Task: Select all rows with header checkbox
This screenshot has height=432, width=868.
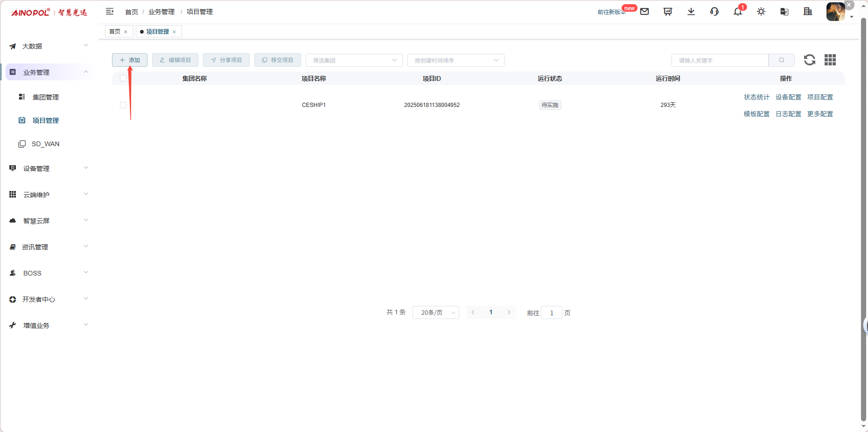Action: click(x=123, y=78)
